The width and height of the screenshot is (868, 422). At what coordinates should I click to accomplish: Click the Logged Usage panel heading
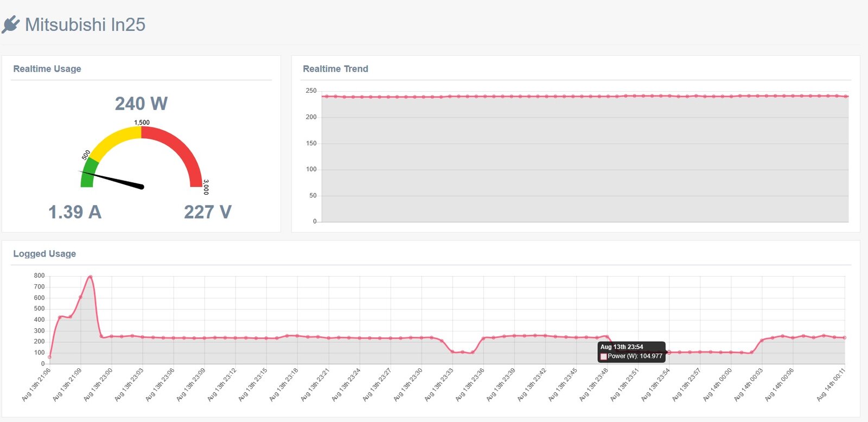tap(44, 254)
